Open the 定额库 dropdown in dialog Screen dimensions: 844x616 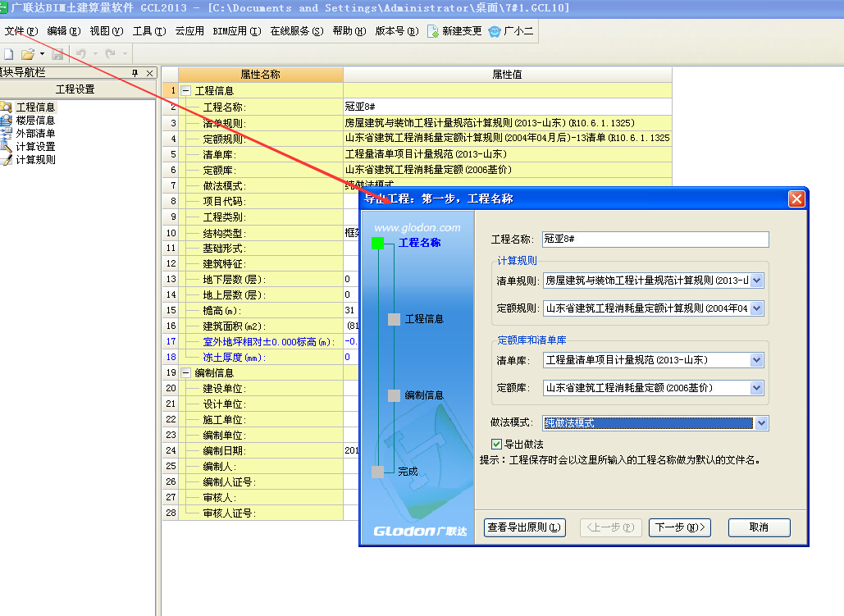click(757, 388)
